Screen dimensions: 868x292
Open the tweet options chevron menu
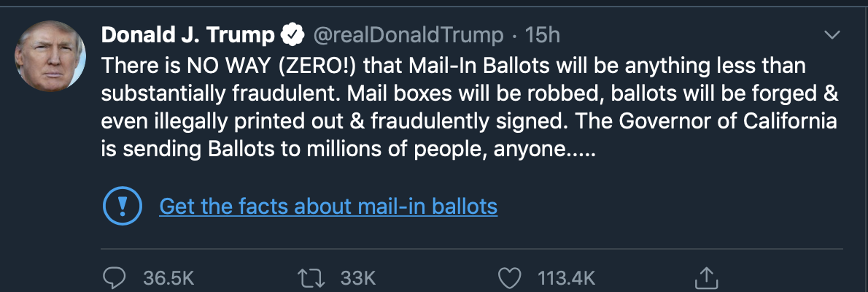pyautogui.click(x=832, y=35)
